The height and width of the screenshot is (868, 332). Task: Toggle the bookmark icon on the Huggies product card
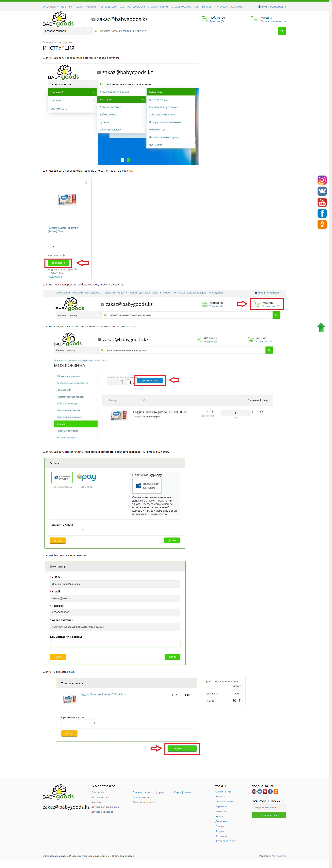tap(86, 183)
